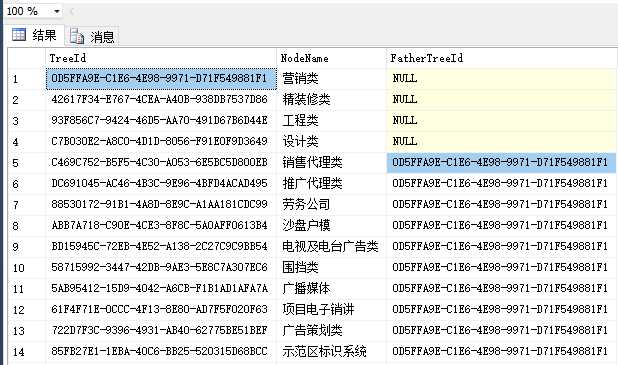Switch to the 结果 results tab
Viewport: 618px width, 365px height.
point(34,35)
